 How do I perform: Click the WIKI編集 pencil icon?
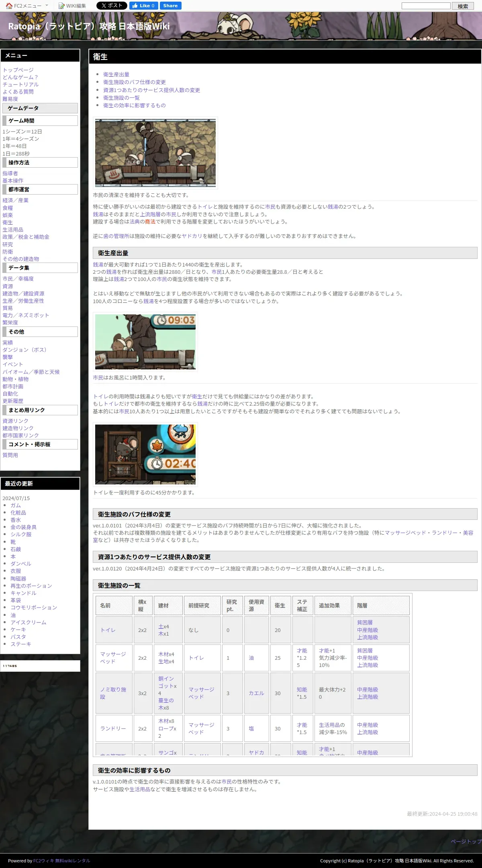click(61, 6)
